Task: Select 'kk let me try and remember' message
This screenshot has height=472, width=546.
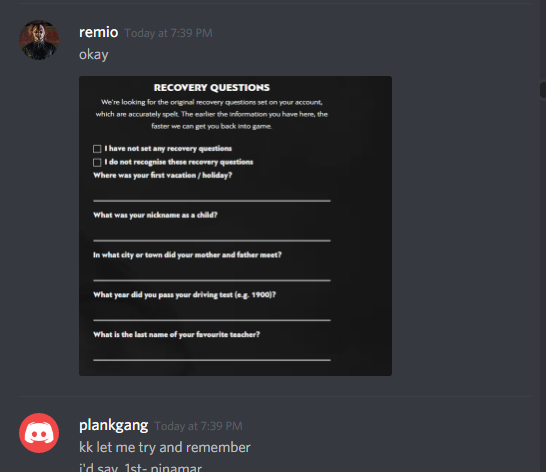Action: [165, 447]
